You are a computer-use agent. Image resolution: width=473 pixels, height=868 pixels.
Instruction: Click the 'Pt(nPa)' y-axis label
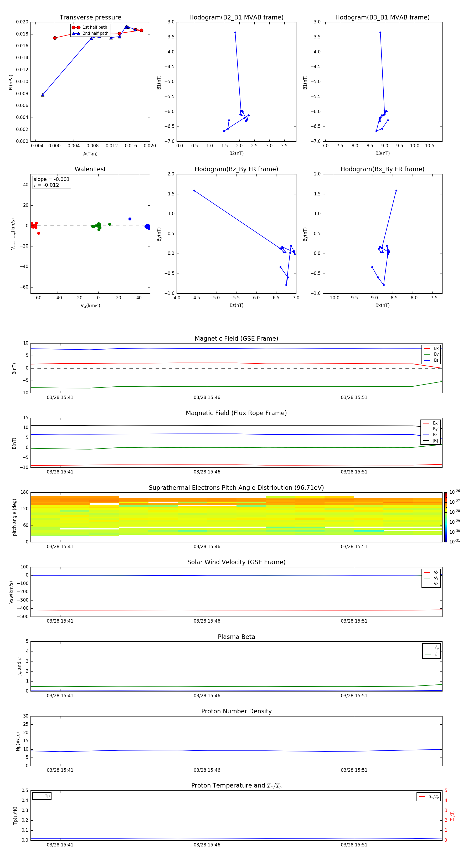pyautogui.click(x=11, y=82)
